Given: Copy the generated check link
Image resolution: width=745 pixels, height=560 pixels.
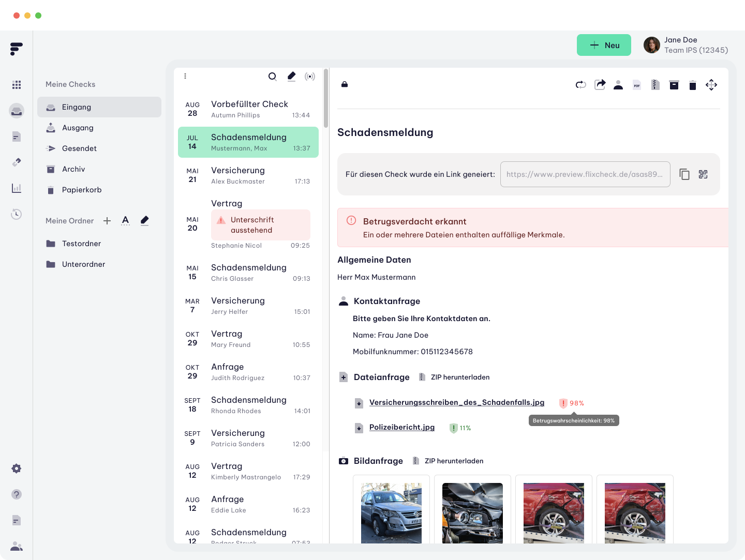Looking at the screenshot, I should click(684, 174).
